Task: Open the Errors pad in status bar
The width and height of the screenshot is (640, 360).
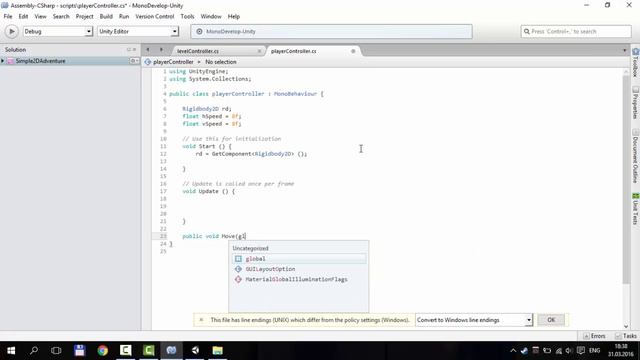Action: click(595, 336)
